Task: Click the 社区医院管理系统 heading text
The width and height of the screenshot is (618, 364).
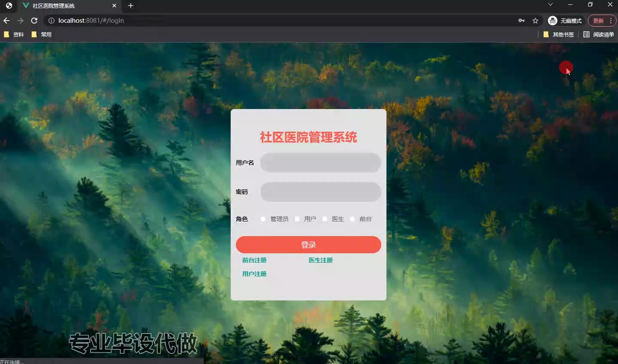Action: pos(309,137)
